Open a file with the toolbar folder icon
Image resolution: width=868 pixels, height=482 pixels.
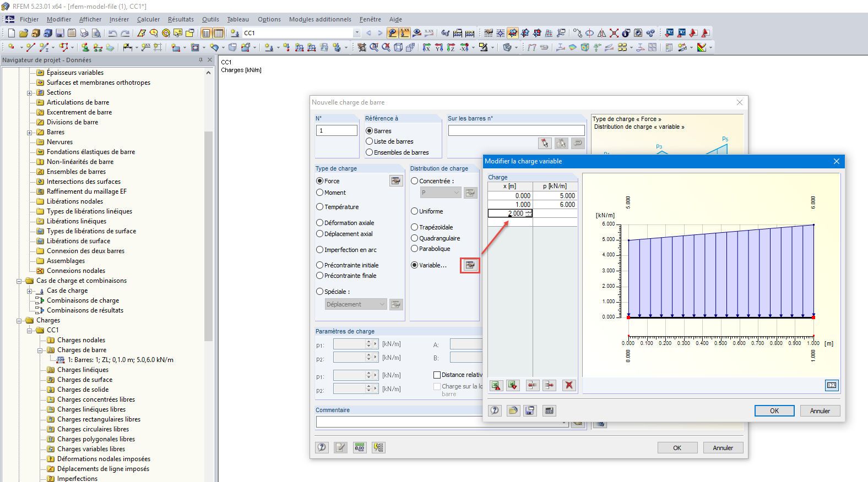[24, 33]
